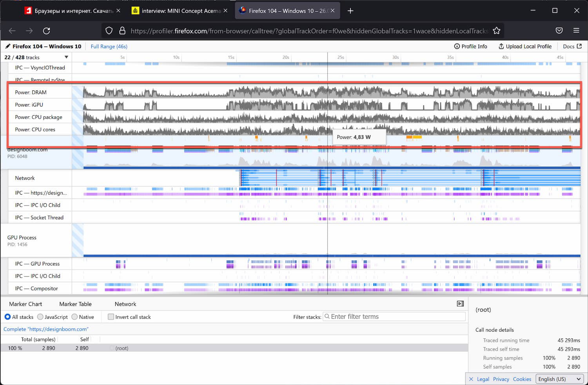Open the Pocket save icon
This screenshot has width=588, height=385.
tap(559, 31)
